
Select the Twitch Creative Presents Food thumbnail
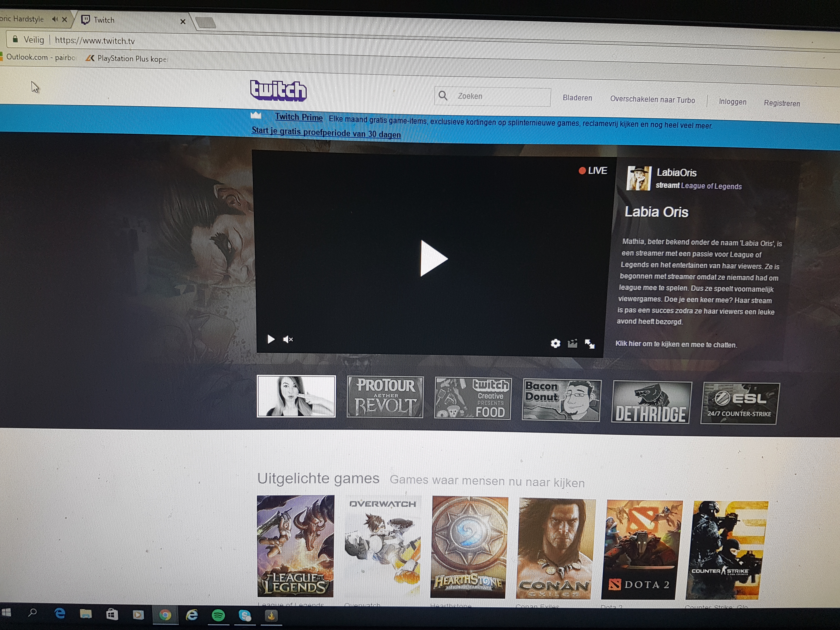point(473,398)
